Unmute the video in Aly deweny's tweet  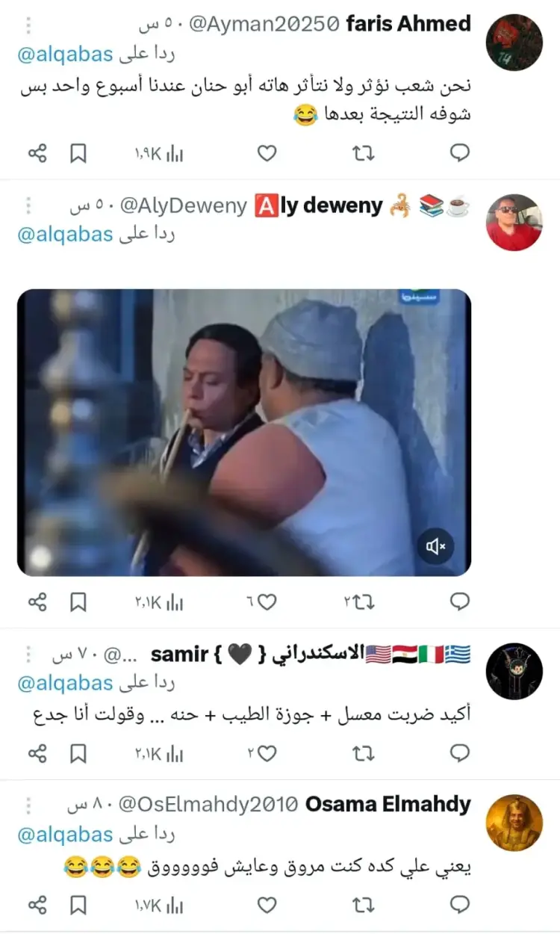pos(435,547)
